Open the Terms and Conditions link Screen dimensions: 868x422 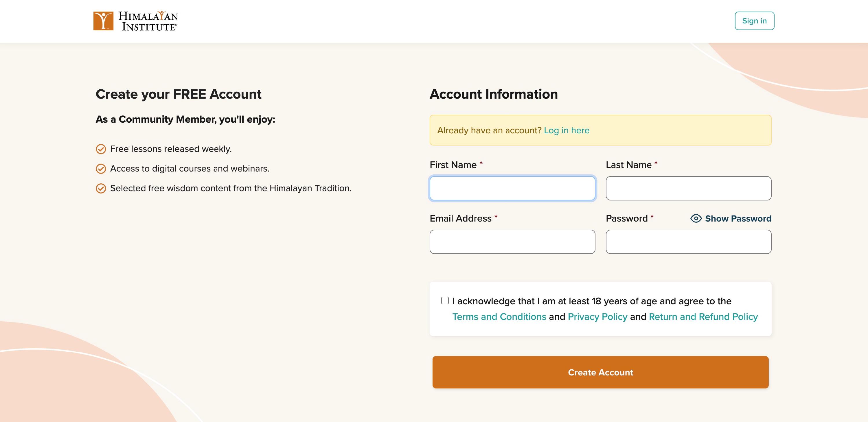click(499, 317)
